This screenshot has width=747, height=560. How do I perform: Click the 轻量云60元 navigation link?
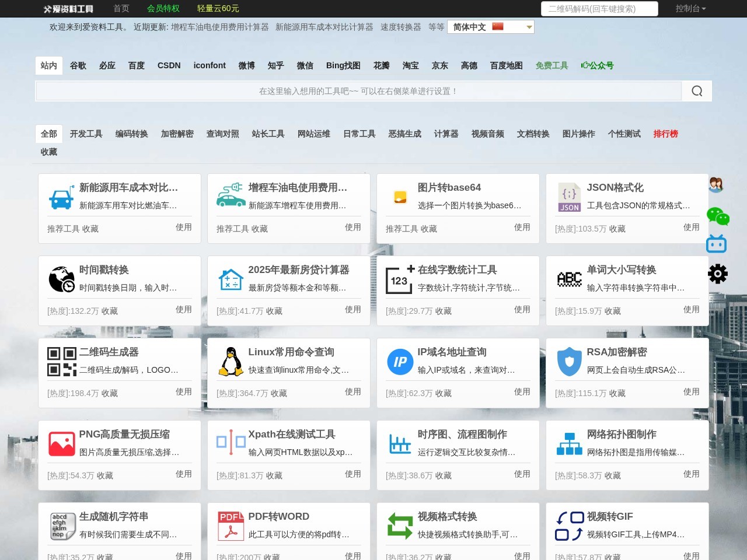[218, 9]
